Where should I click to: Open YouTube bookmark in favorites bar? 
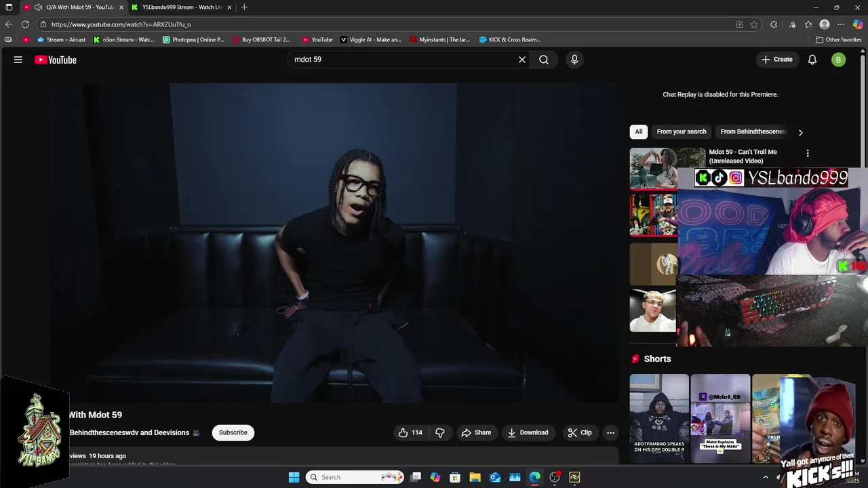317,40
